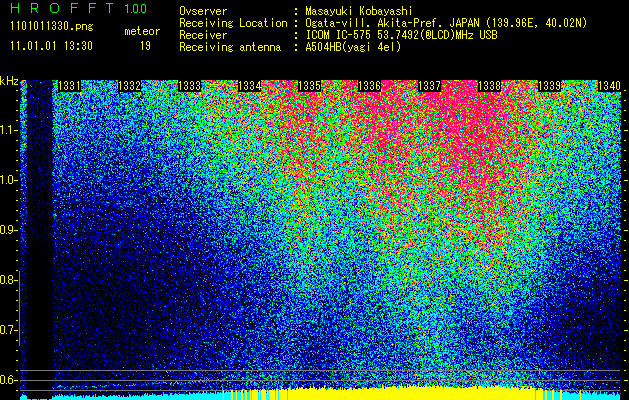Click the kHz axis unit label
The image size is (629, 400).
pos(9,81)
